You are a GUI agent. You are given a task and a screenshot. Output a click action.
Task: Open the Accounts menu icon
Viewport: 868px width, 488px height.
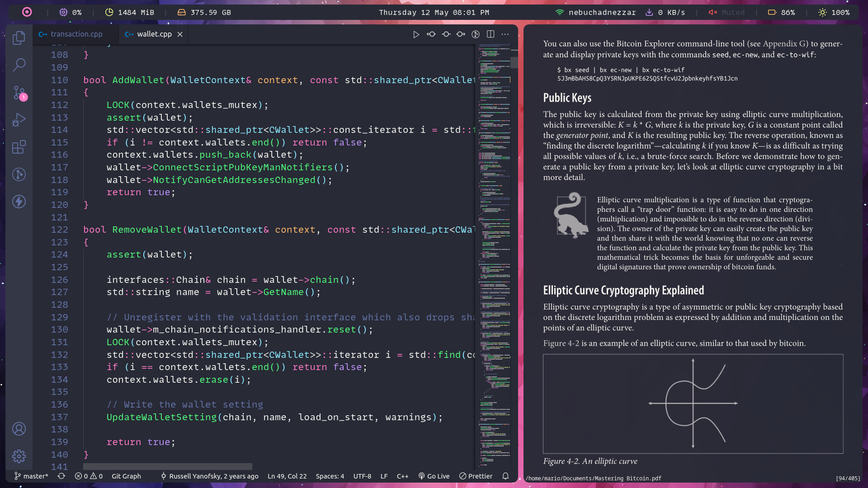[19, 429]
